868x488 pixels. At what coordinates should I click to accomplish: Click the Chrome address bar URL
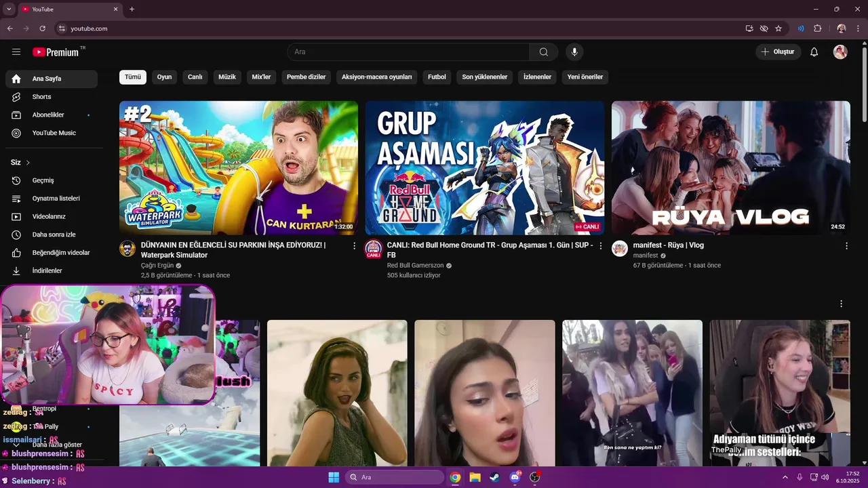(x=90, y=28)
